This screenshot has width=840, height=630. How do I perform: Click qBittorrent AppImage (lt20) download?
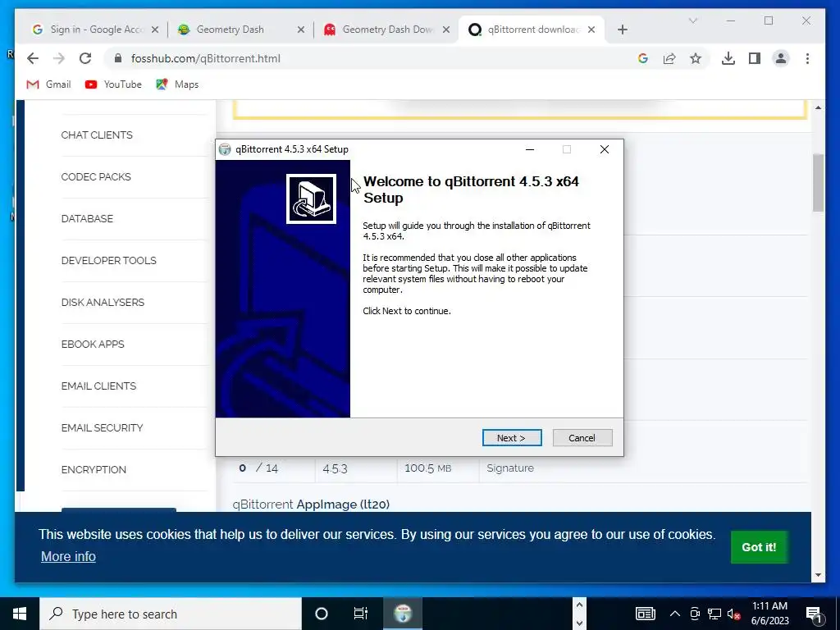coord(311,504)
